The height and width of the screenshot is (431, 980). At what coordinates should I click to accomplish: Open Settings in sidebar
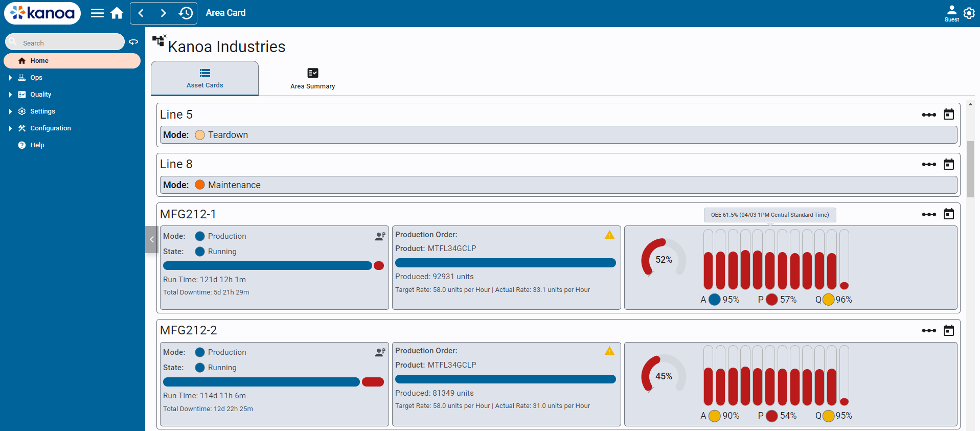pos(42,111)
